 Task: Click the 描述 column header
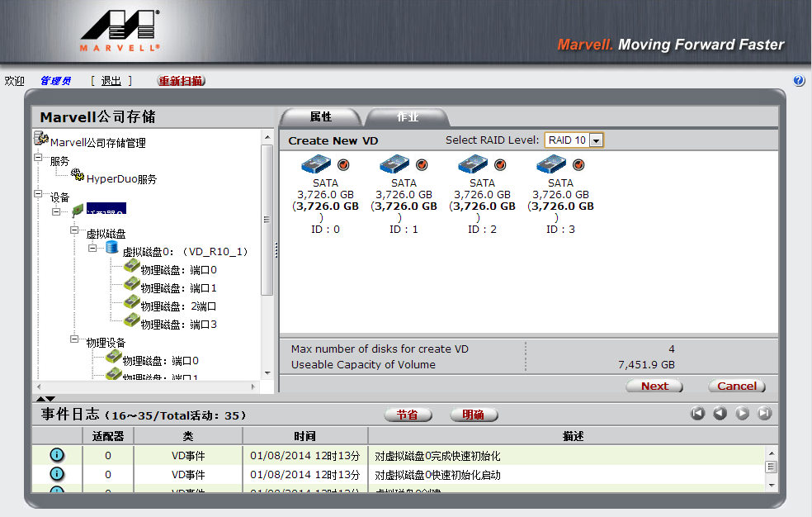coord(573,436)
